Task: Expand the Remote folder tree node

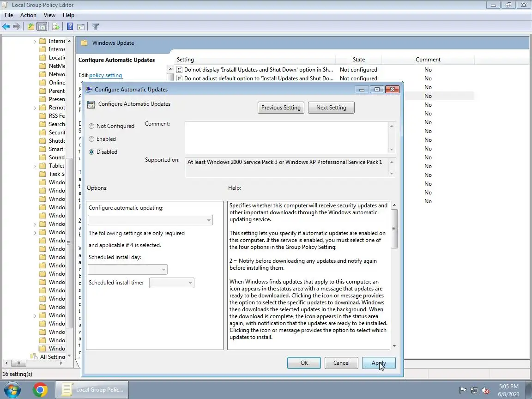Action: click(x=35, y=108)
